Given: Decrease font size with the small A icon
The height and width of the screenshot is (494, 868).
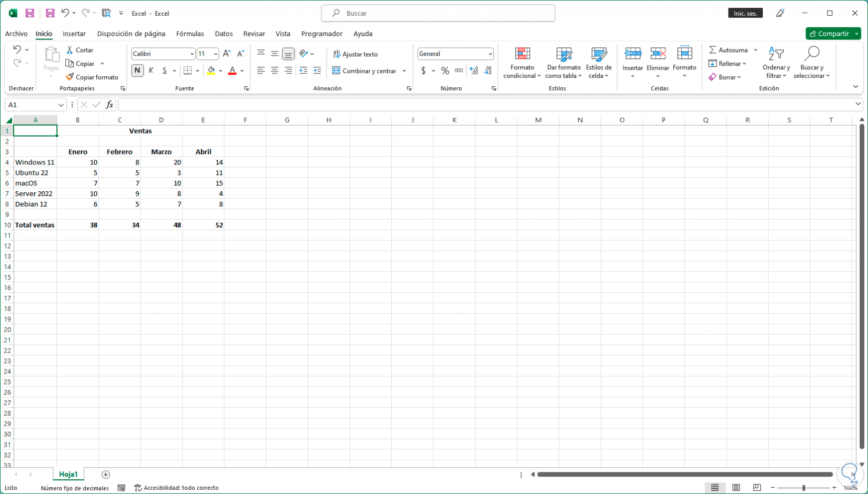Looking at the screenshot, I should pos(240,54).
